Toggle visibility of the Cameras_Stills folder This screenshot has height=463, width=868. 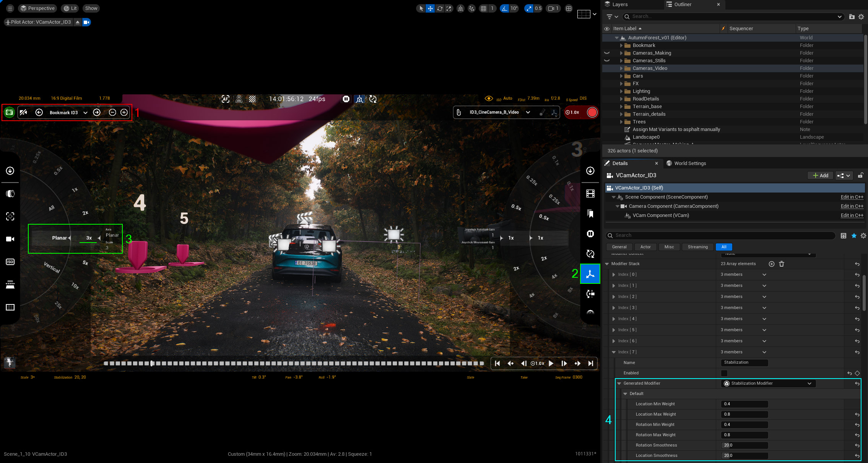pyautogui.click(x=607, y=61)
